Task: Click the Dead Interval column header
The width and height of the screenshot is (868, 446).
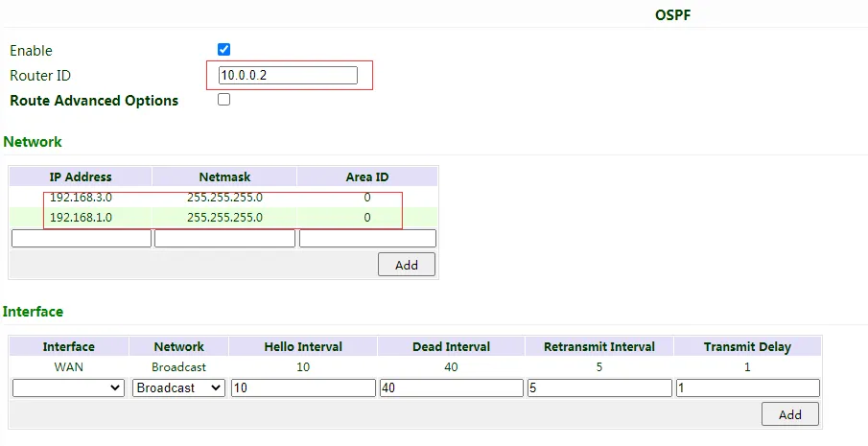Action: 451,347
